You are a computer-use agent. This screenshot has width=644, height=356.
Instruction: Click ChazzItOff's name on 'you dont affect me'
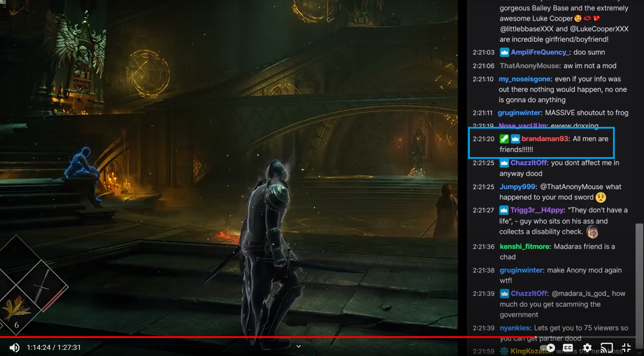[529, 163]
